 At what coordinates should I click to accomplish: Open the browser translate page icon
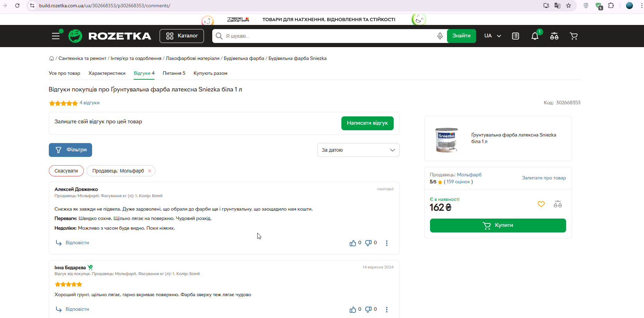click(557, 6)
